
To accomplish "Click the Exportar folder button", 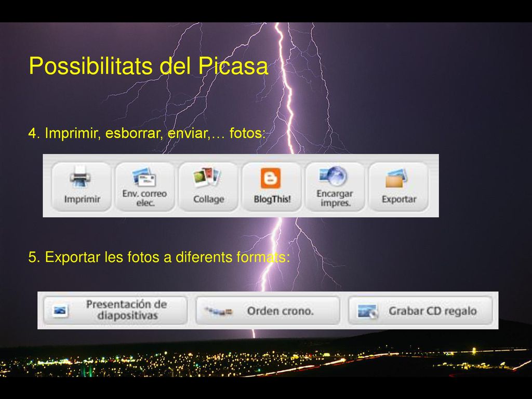I will pyautogui.click(x=398, y=187).
